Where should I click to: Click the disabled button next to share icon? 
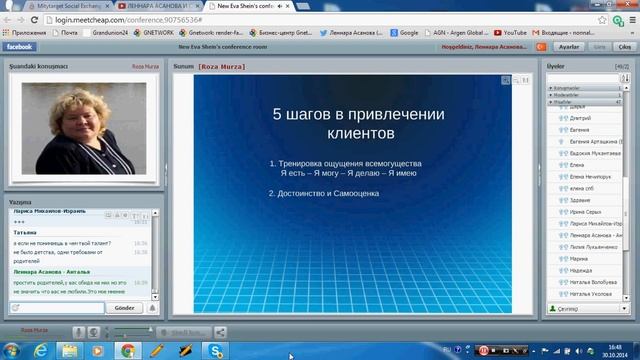184,333
